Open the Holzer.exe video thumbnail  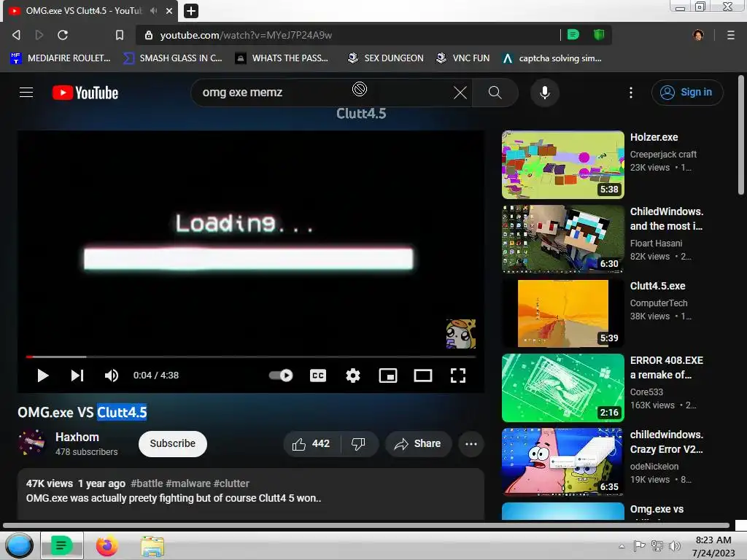pos(562,165)
